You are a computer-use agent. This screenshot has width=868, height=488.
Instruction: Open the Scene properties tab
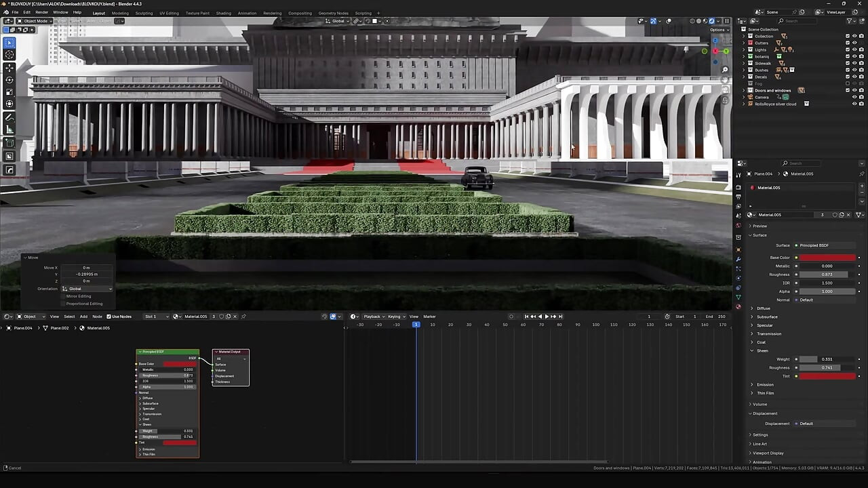(738, 216)
